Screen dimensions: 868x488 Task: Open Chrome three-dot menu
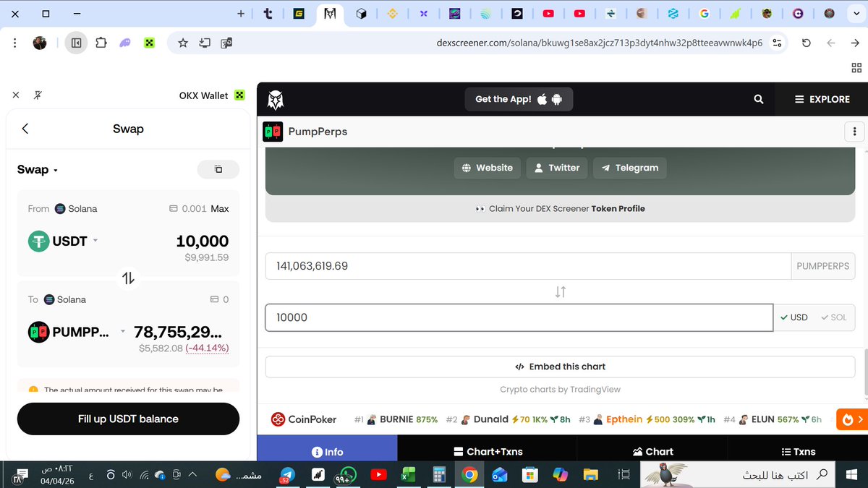pyautogui.click(x=15, y=43)
